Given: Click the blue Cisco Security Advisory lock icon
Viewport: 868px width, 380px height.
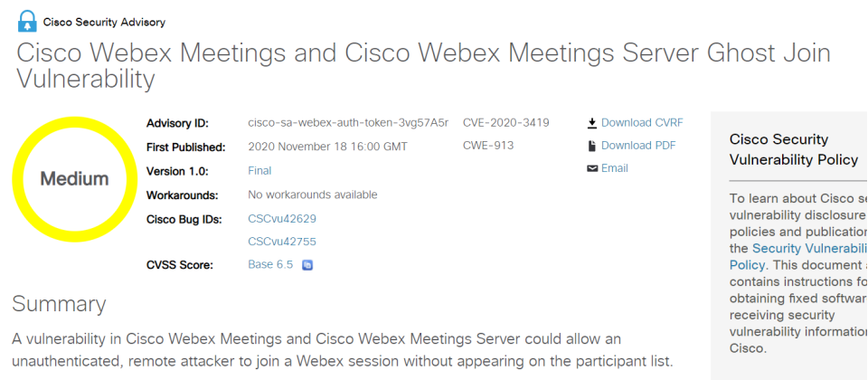Looking at the screenshot, I should point(27,21).
